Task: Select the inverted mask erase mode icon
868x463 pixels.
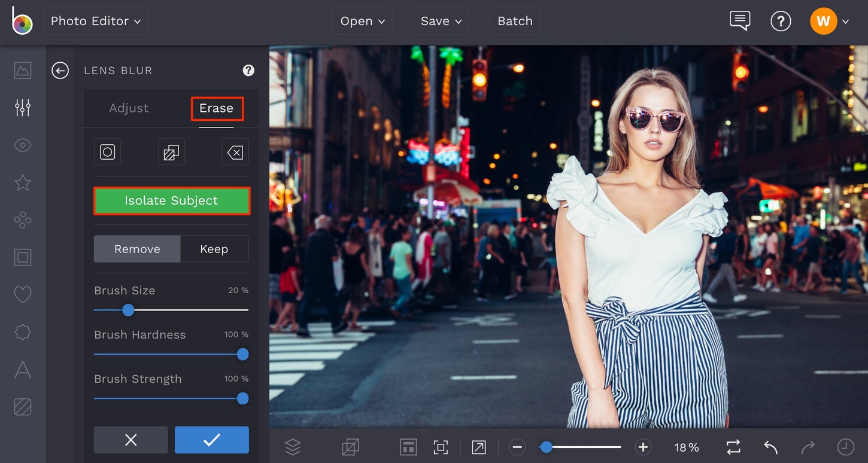Action: (171, 151)
